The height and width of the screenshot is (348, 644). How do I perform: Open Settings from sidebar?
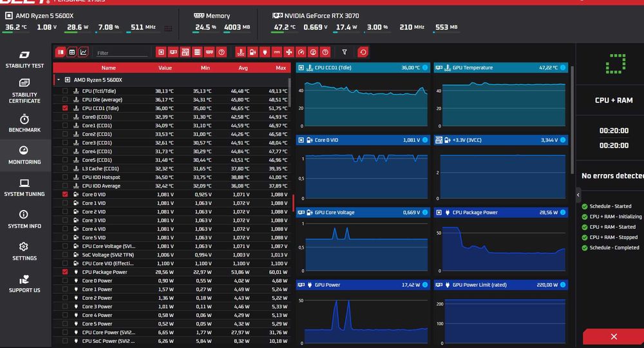24,251
